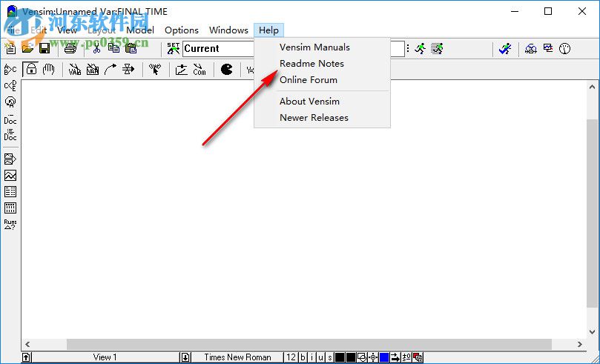Open the Model menu
Image resolution: width=600 pixels, height=364 pixels.
(x=140, y=30)
